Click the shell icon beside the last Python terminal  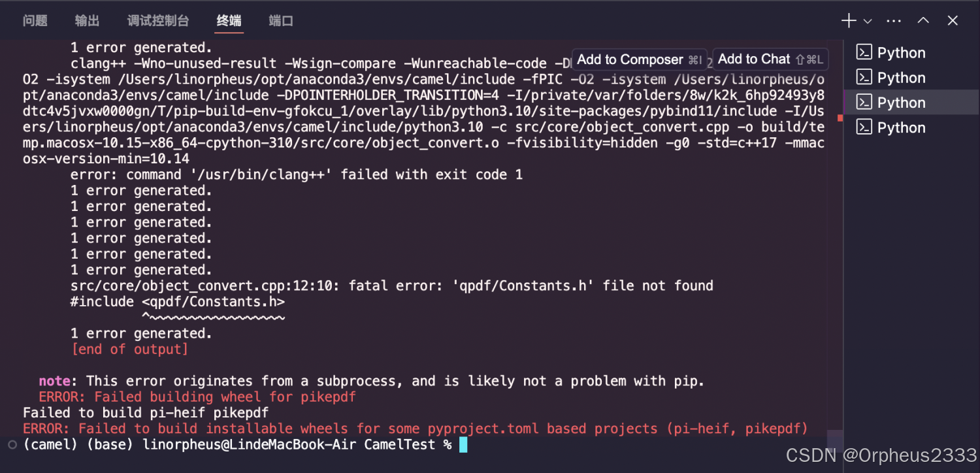(x=864, y=127)
